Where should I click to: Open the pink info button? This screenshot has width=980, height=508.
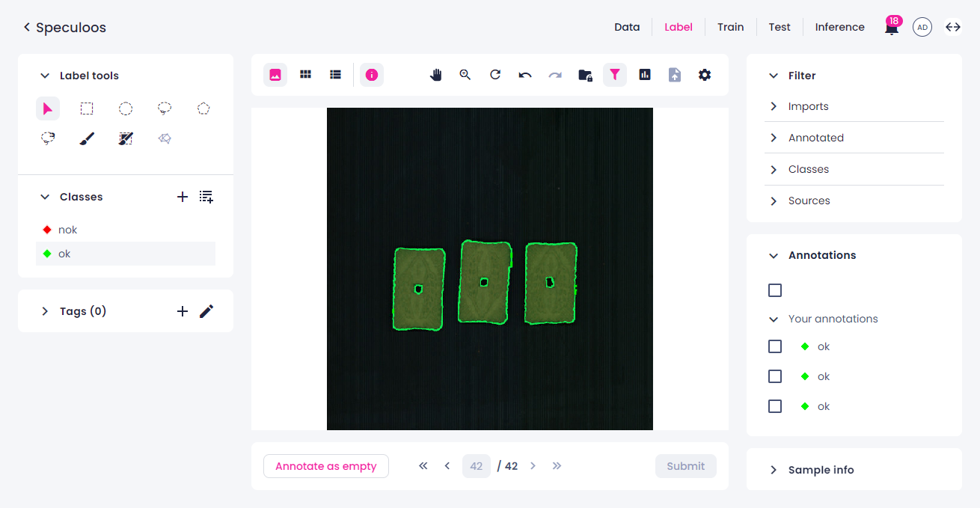[x=372, y=75]
